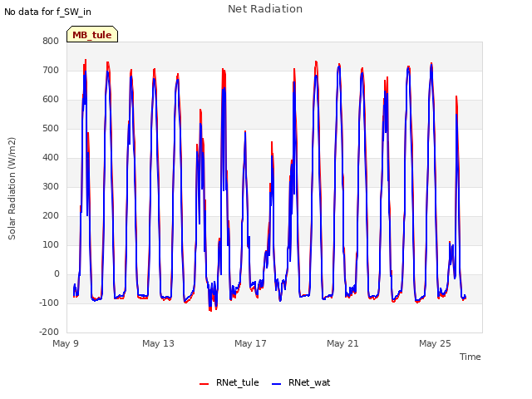Click the 'No data for f_SW_in' message

pos(47,12)
